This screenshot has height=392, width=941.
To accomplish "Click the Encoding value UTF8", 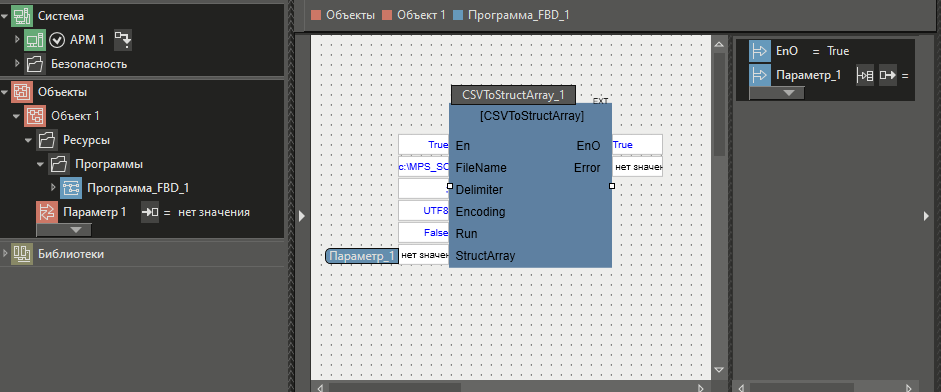I will tap(424, 211).
